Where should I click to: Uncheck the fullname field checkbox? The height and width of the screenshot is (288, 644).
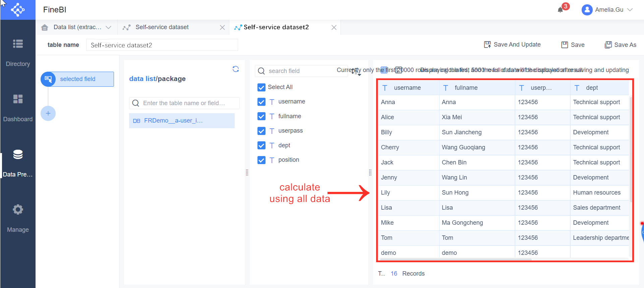261,116
